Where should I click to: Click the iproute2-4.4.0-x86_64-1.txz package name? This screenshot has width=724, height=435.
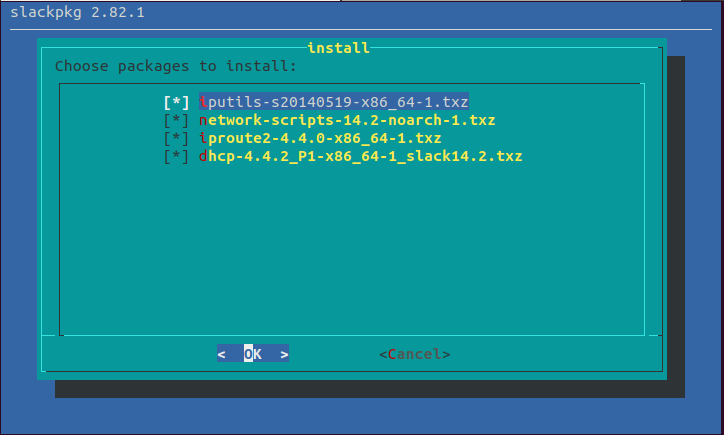320,138
